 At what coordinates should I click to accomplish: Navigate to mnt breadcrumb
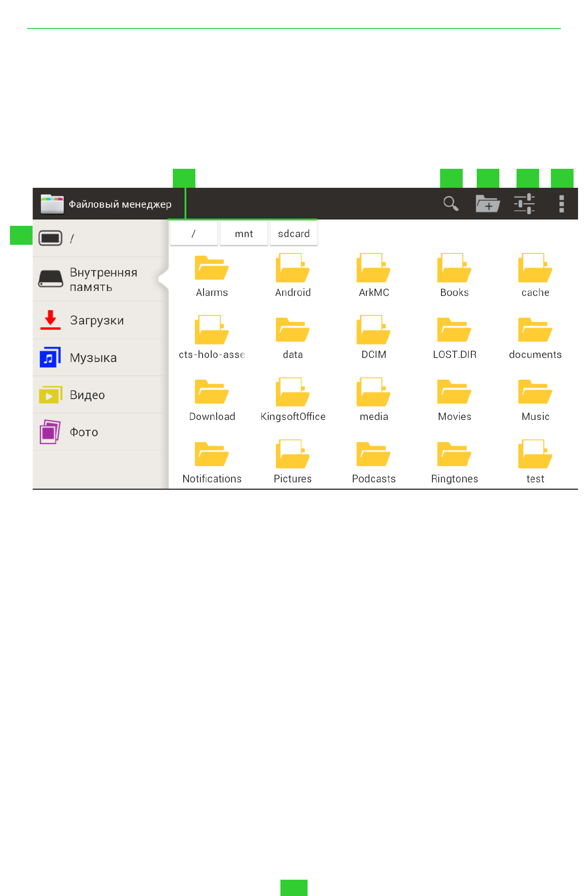coord(244,234)
